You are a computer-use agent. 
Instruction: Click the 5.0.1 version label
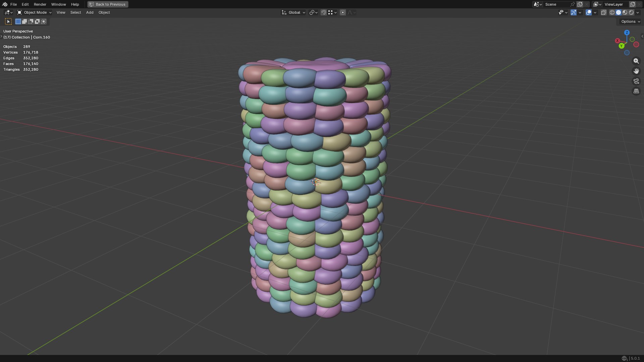(x=635, y=358)
